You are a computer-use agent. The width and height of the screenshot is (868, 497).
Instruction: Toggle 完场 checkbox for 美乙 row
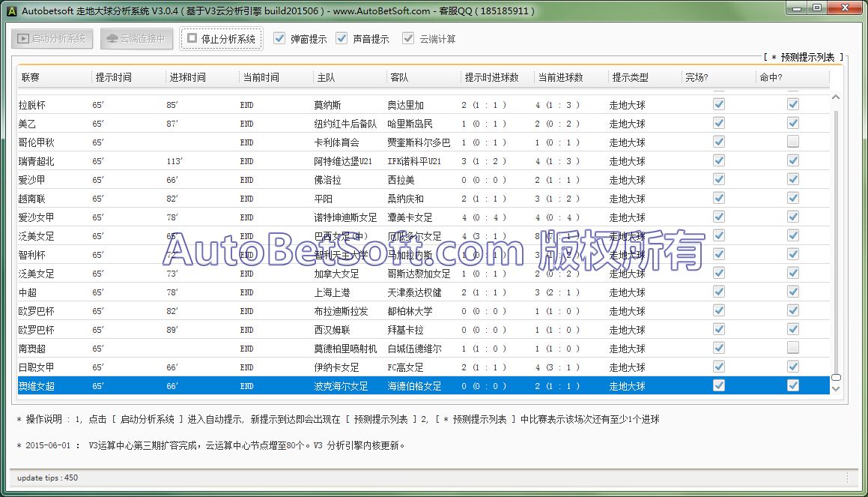coord(719,123)
